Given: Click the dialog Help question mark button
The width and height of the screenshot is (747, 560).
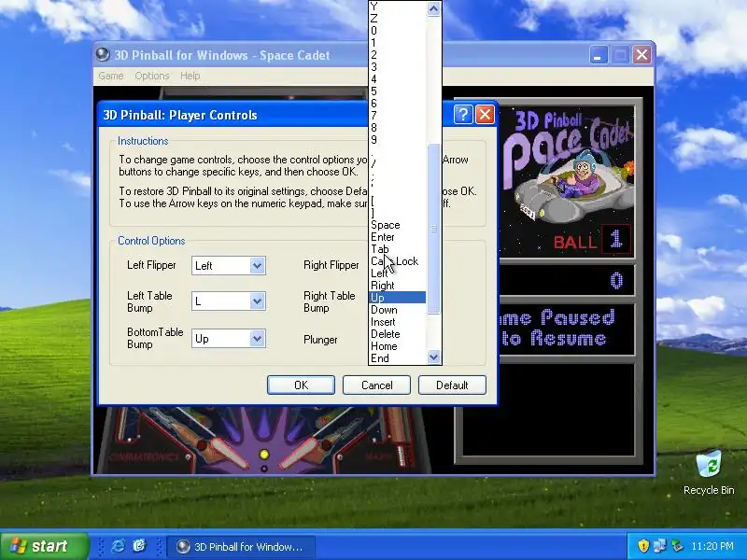Looking at the screenshot, I should coord(463,114).
